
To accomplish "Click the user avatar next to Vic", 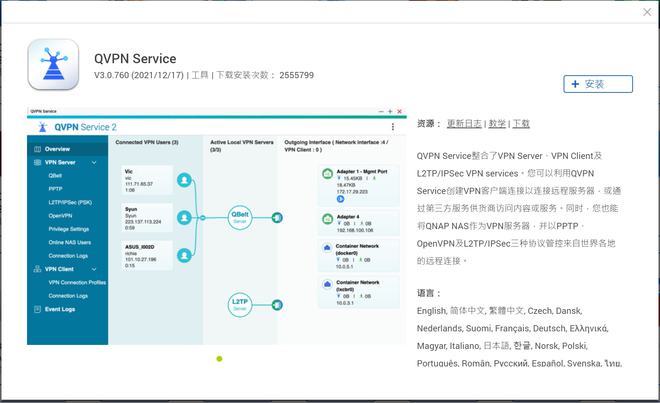I will tap(184, 180).
